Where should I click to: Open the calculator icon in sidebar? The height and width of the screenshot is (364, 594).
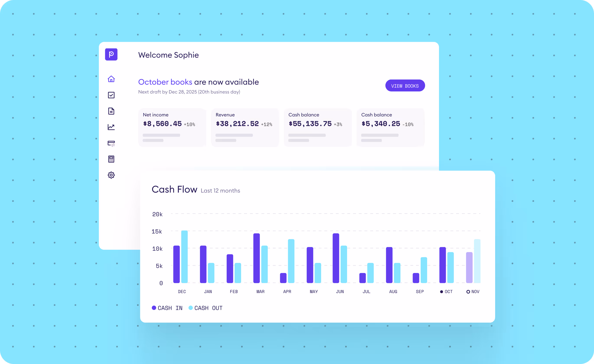(x=111, y=159)
